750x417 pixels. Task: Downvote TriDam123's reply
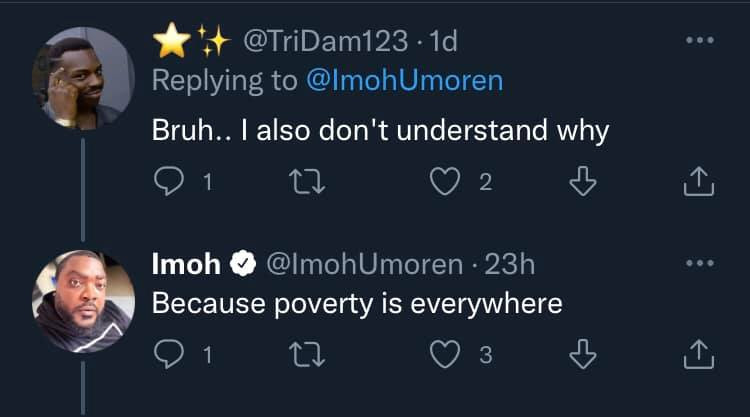(x=589, y=183)
